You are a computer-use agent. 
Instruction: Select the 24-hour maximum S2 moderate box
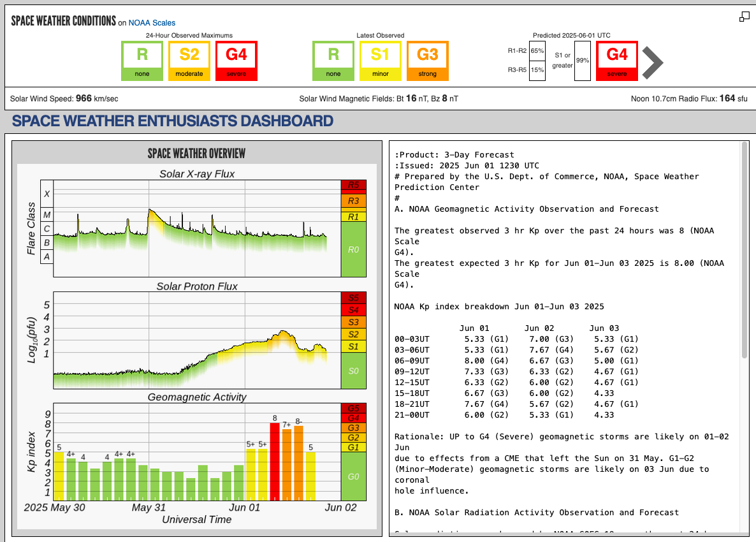tap(189, 61)
